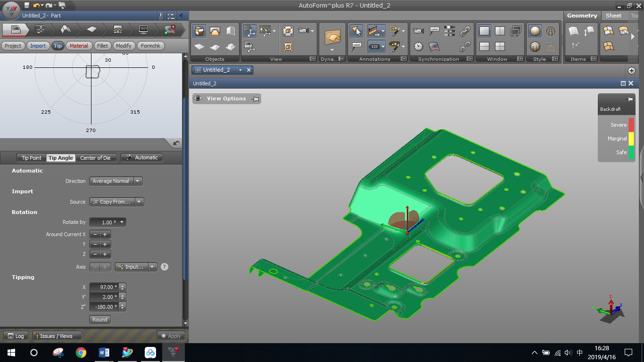Click the orange undo arrow
644x362 pixels.
[x=36, y=5]
